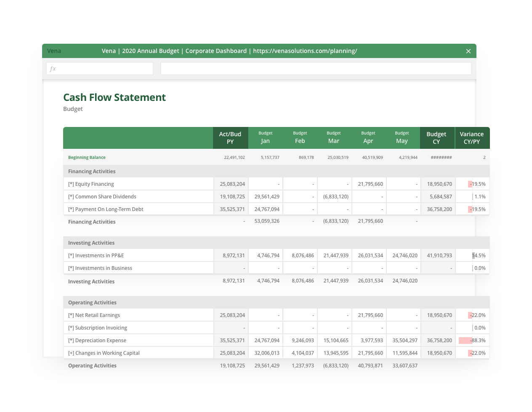Select the Variance CY/PY column header
The width and height of the screenshot is (532, 412).
coord(472,137)
